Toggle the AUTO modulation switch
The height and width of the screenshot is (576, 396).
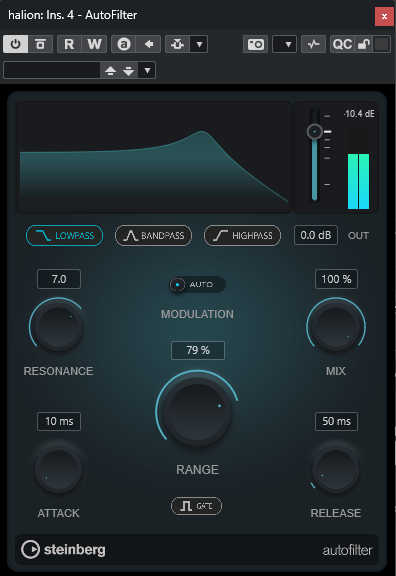[x=197, y=285]
